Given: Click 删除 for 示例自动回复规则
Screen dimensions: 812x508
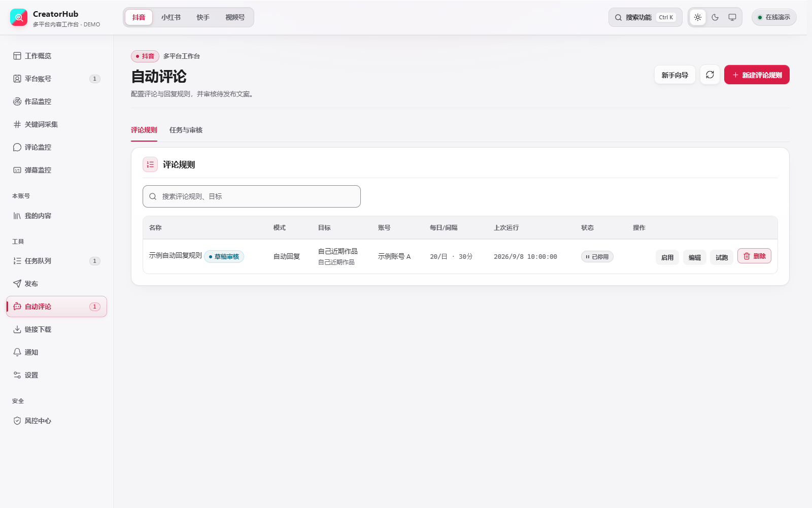Looking at the screenshot, I should tap(754, 256).
